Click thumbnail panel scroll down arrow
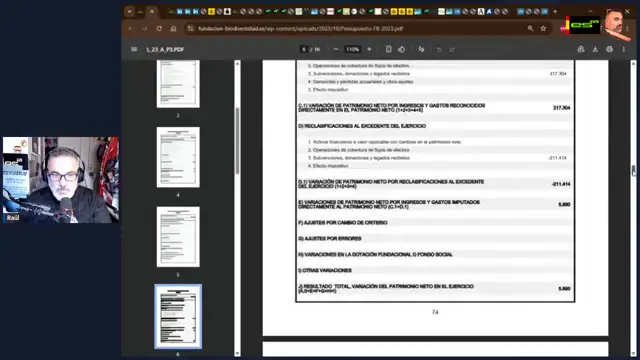The width and height of the screenshot is (640, 360). 237,353
